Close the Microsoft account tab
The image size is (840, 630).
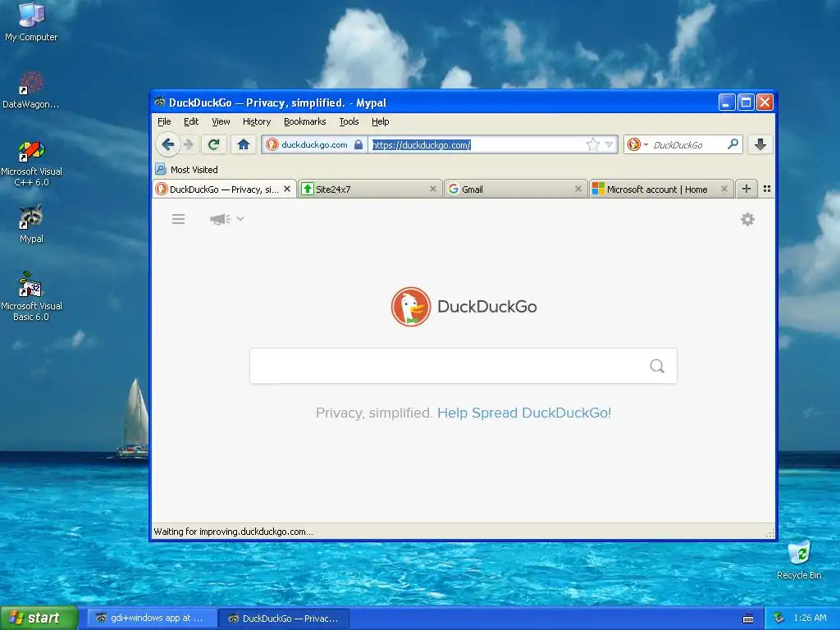coord(724,189)
